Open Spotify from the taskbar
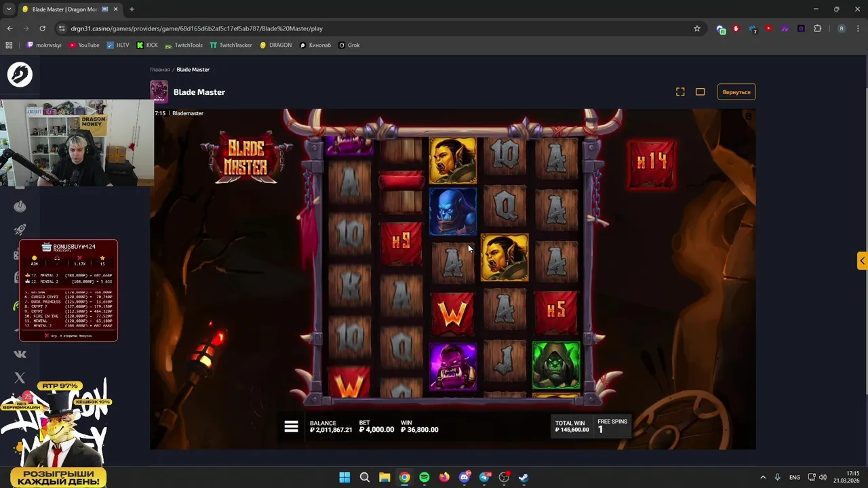The height and width of the screenshot is (488, 868). click(x=425, y=477)
